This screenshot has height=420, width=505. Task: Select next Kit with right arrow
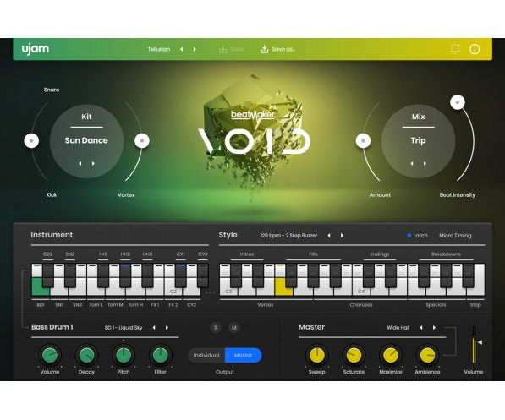point(93,163)
